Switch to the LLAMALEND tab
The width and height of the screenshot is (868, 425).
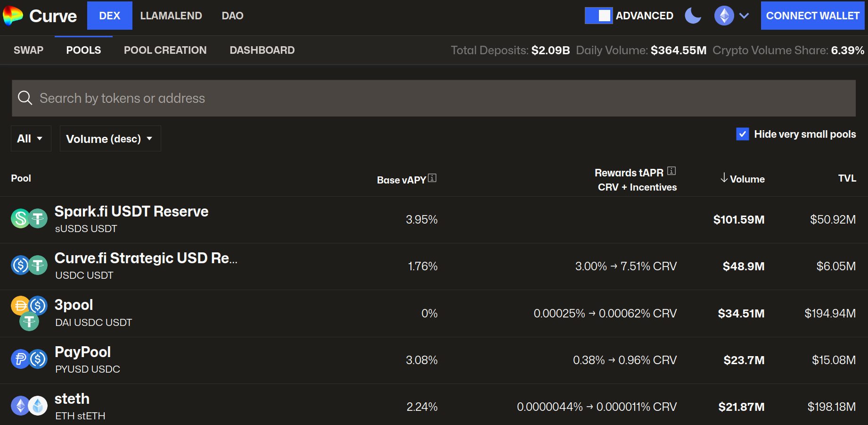click(171, 16)
